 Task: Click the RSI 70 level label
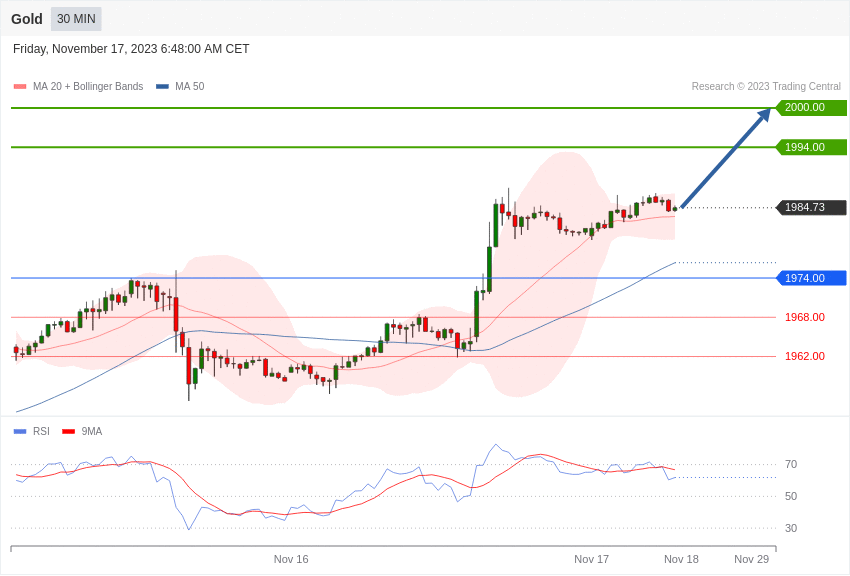[791, 464]
